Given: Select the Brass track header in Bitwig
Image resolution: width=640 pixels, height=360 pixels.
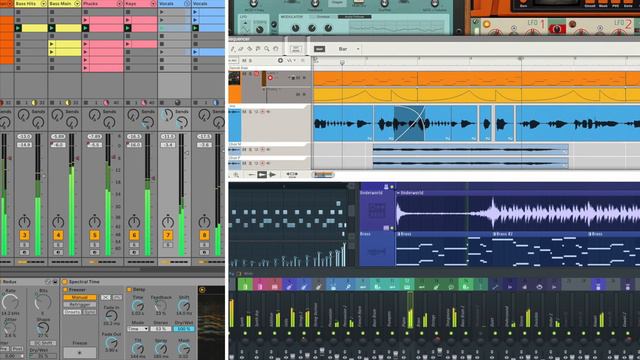Looking at the screenshot, I should (x=377, y=249).
